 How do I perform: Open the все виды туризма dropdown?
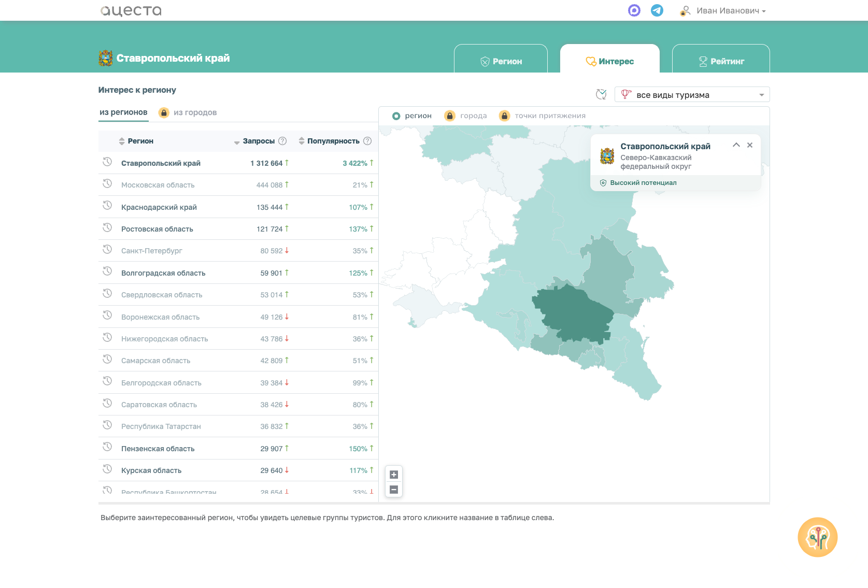pos(692,95)
